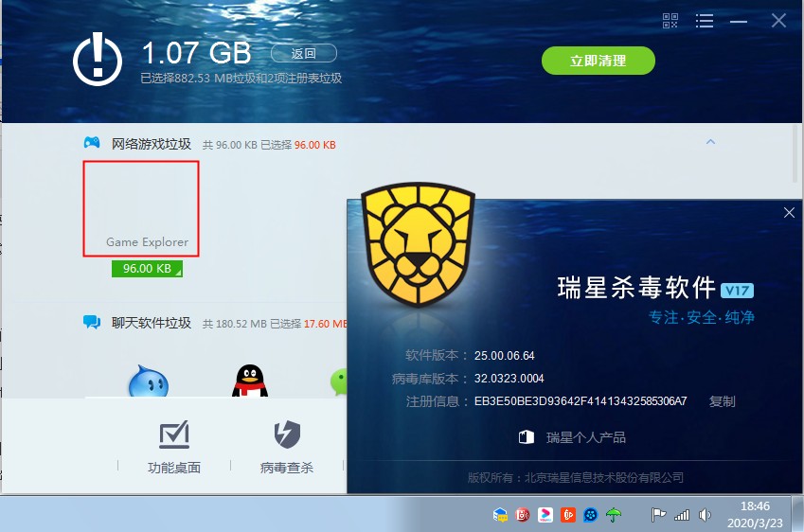Click the gamepad icon for 网络游戏垃圾

pos(92,143)
